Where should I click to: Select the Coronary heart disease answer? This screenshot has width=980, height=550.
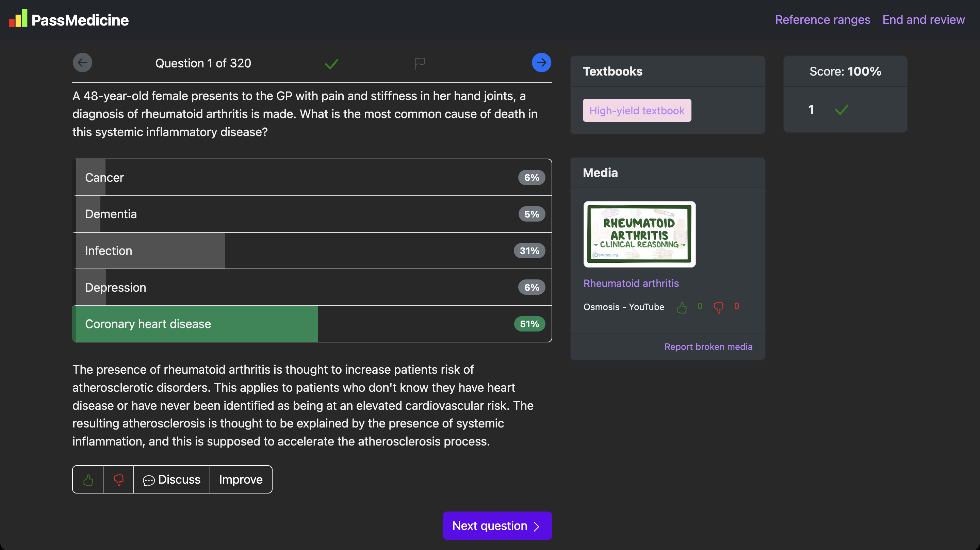pos(312,324)
